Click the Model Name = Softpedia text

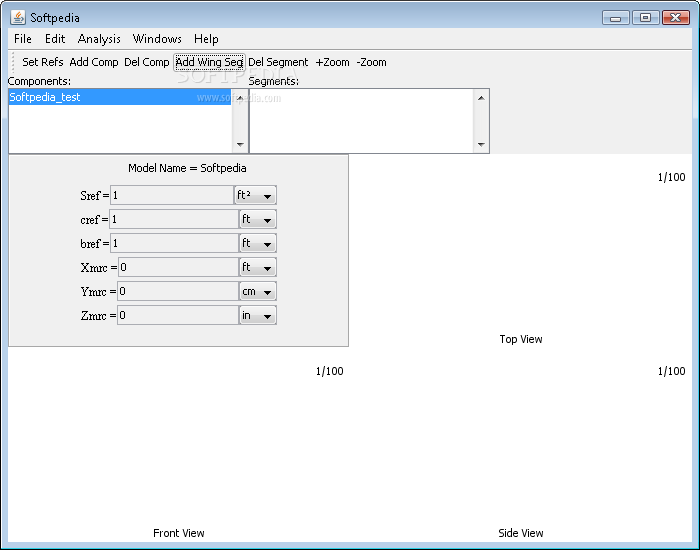pyautogui.click(x=187, y=168)
